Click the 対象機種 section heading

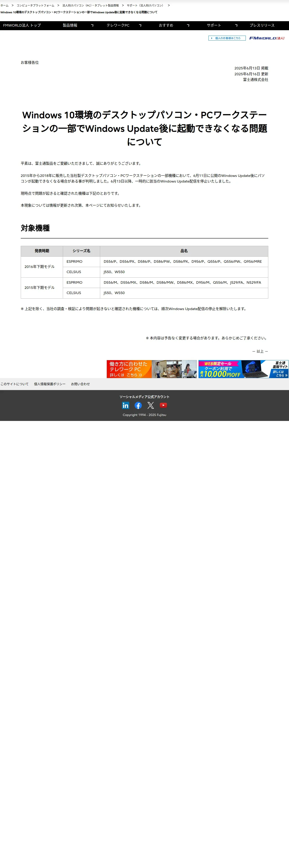pyautogui.click(x=35, y=228)
